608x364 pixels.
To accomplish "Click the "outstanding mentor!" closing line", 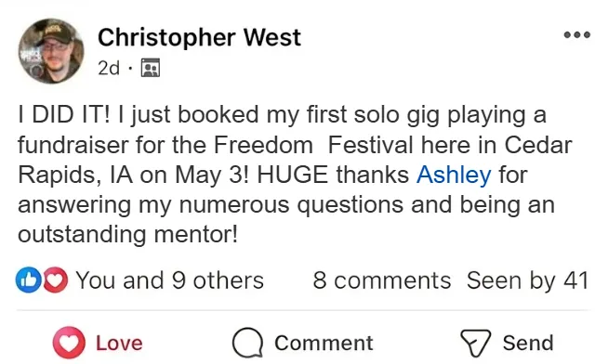I will [128, 234].
